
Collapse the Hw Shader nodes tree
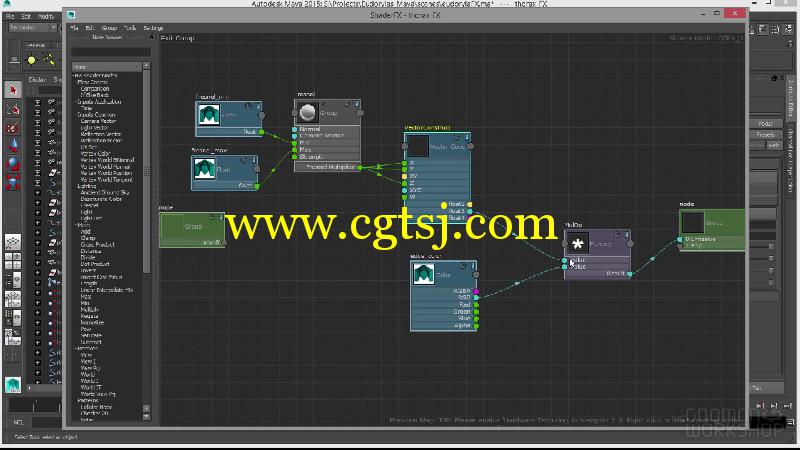73,76
